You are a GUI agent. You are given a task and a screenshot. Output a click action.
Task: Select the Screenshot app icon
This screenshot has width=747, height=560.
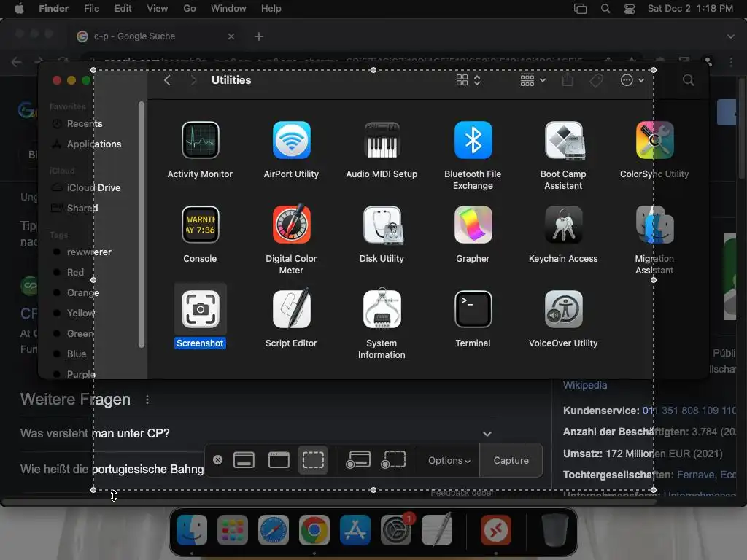[x=200, y=309]
